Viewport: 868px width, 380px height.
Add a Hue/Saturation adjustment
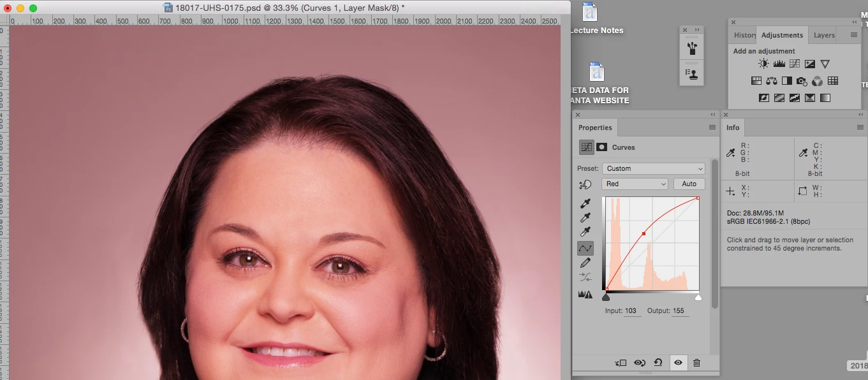[756, 81]
